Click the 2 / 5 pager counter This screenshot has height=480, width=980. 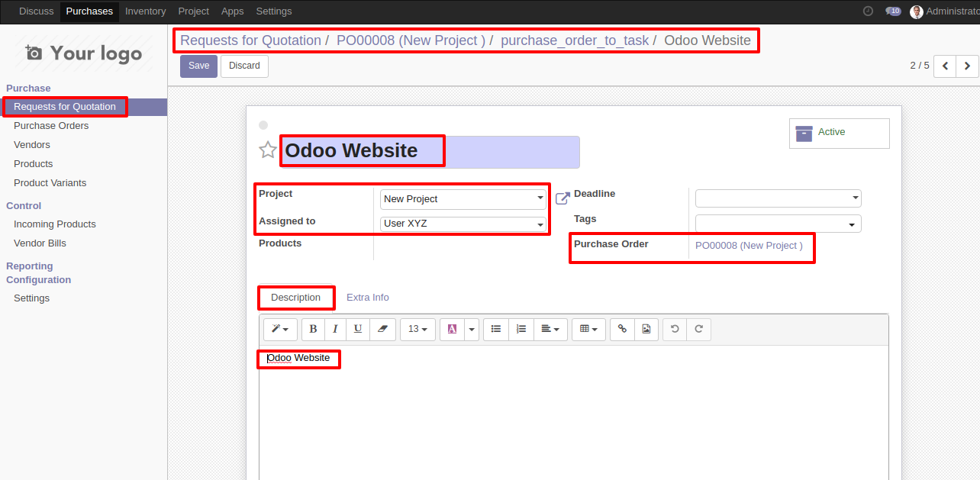pyautogui.click(x=920, y=66)
